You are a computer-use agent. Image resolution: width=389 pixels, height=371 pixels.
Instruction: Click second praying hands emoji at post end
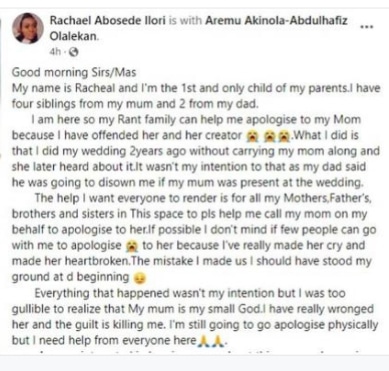[x=218, y=341]
